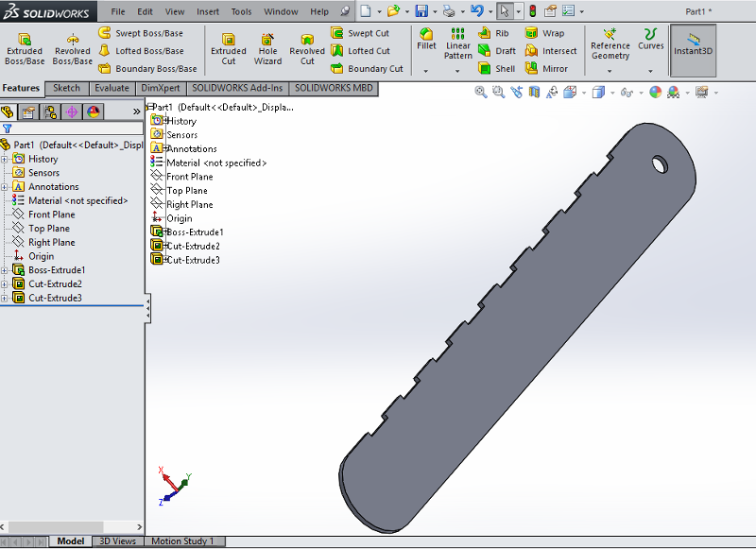Open the Linear Pattern dropdown arrow

tap(457, 71)
